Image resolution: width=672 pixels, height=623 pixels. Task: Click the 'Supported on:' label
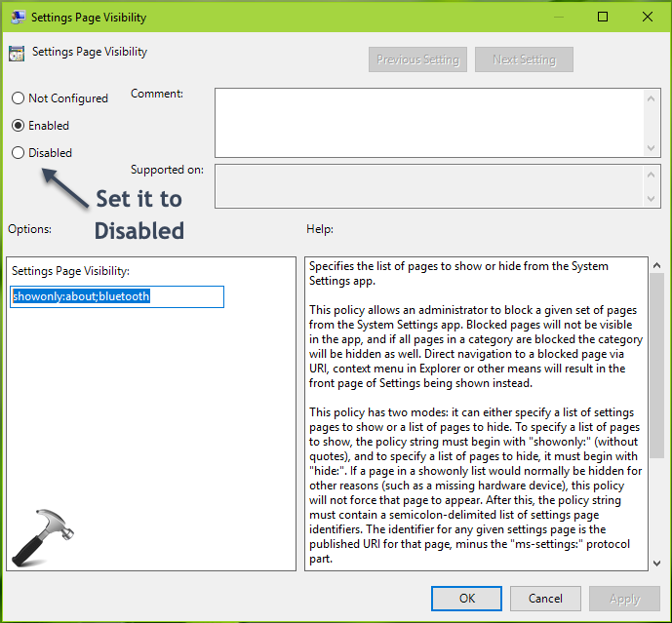[x=167, y=170]
